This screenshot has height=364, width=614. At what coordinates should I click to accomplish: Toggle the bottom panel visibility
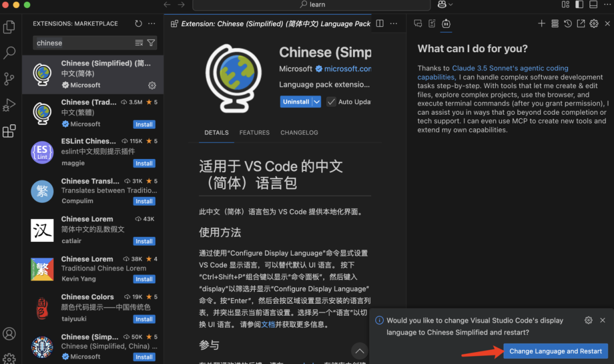tap(593, 5)
